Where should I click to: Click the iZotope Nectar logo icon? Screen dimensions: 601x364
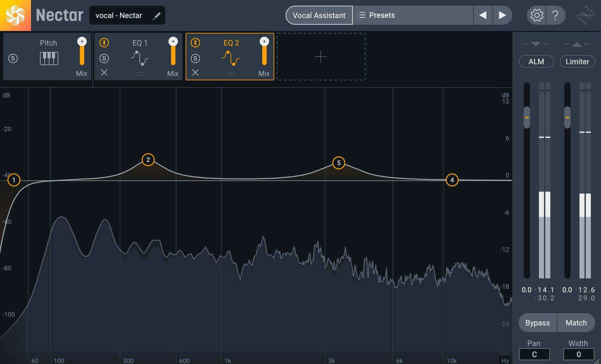(x=15, y=15)
